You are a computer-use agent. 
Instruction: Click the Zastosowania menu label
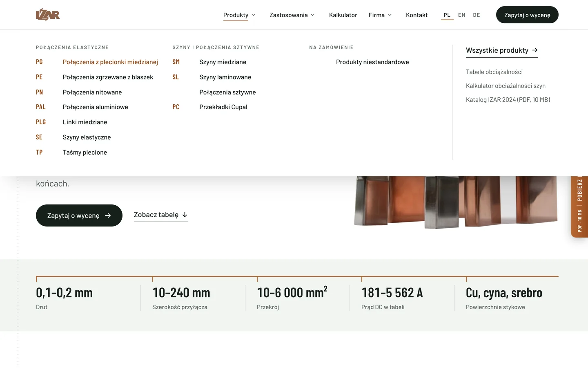coord(288,15)
